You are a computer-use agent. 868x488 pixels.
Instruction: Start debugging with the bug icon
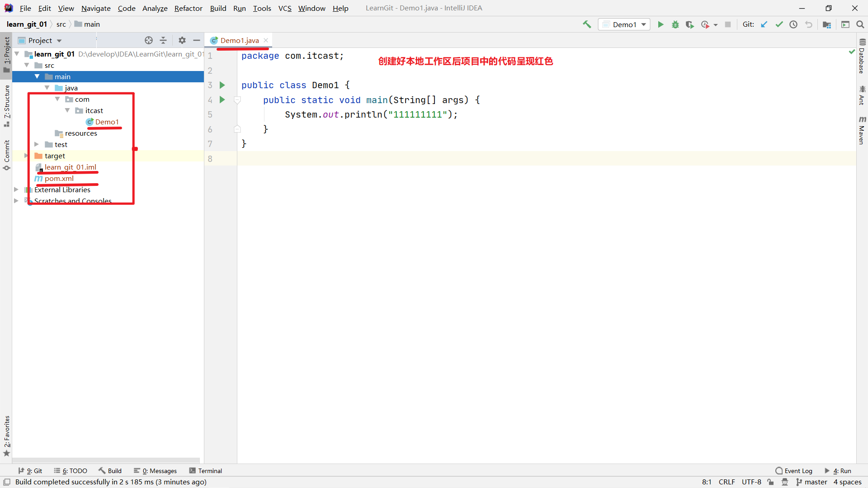pos(675,24)
